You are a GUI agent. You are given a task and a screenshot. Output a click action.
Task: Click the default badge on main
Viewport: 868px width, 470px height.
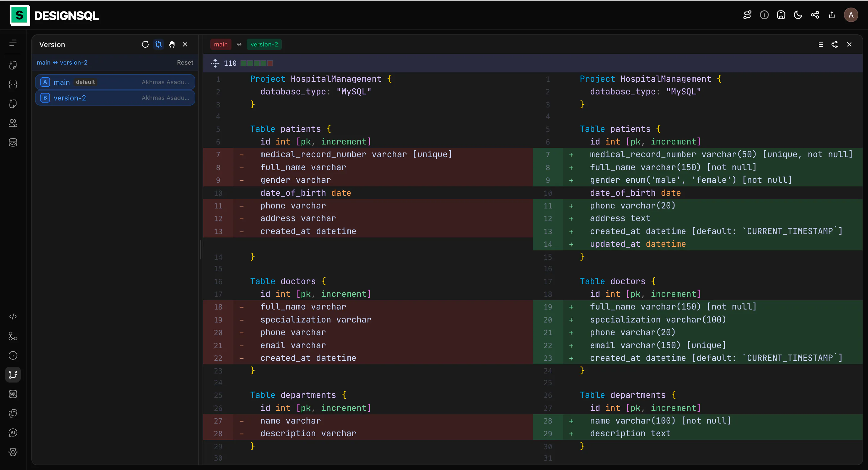coord(85,82)
